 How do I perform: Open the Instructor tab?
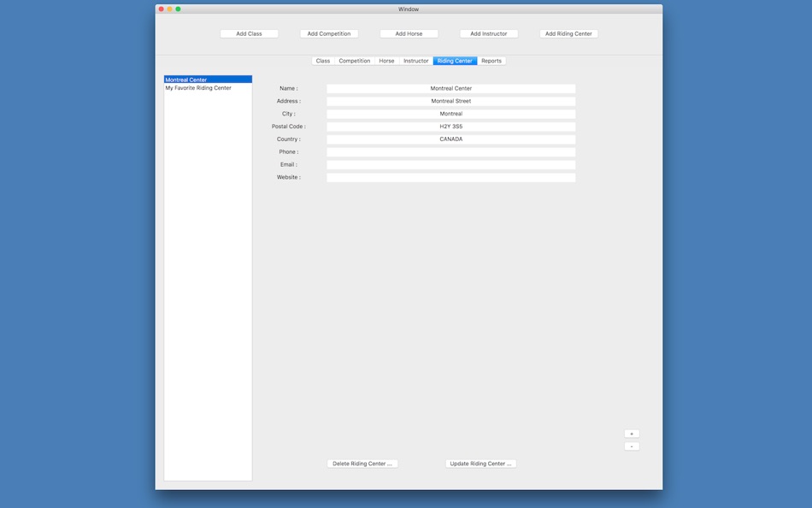coord(416,61)
